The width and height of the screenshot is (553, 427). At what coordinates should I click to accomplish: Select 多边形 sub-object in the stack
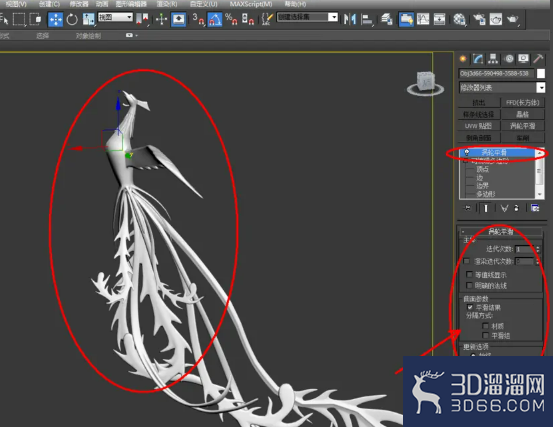coord(486,194)
